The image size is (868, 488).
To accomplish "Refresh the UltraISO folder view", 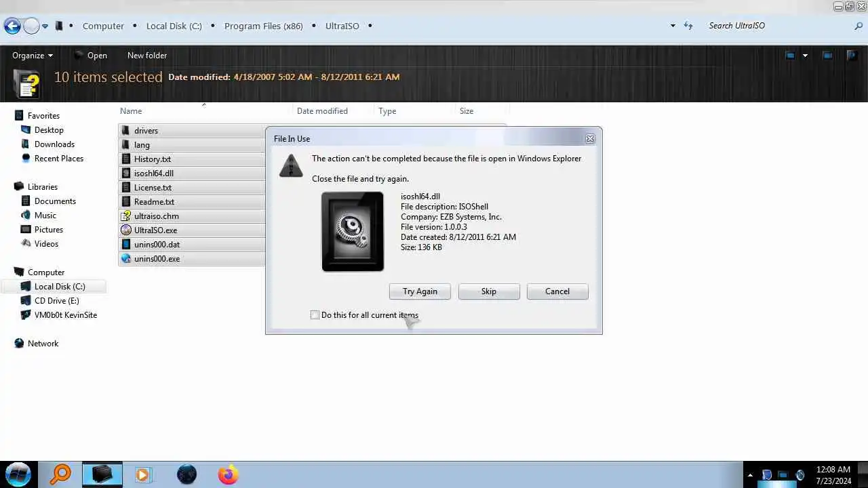I will coord(688,26).
